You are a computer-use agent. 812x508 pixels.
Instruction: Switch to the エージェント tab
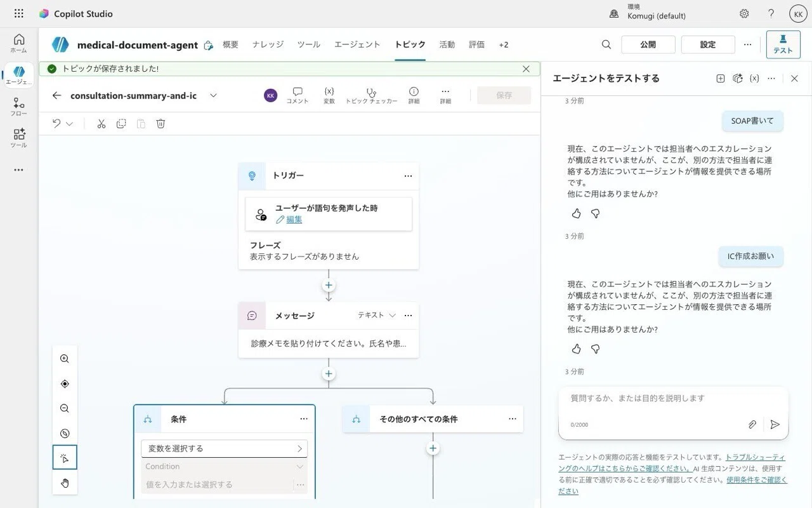point(357,44)
